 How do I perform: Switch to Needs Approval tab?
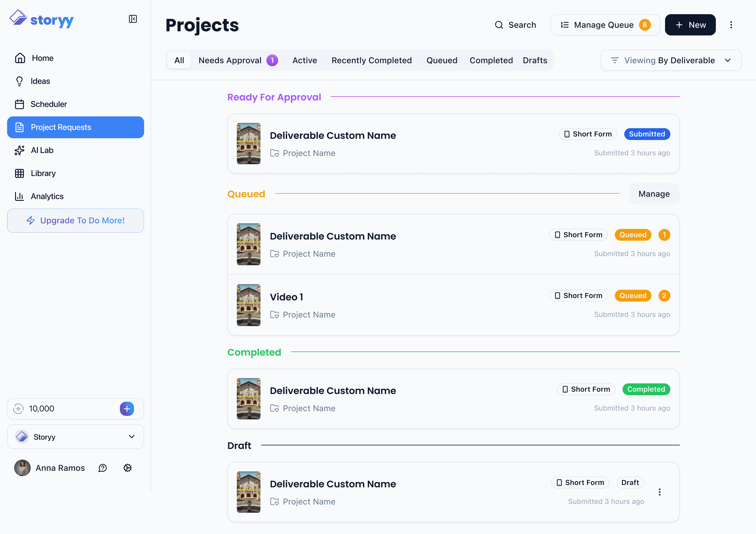[x=238, y=60]
